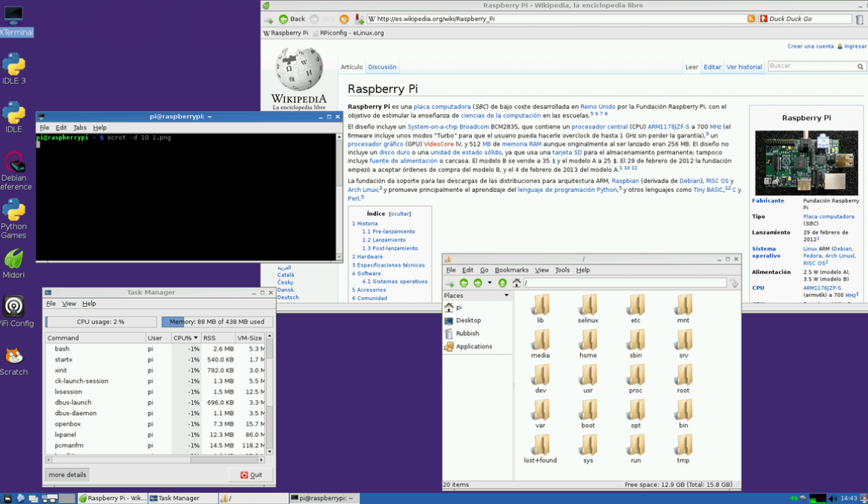Select the usr folder icon
Screen dimensions: 868x504
(x=588, y=379)
